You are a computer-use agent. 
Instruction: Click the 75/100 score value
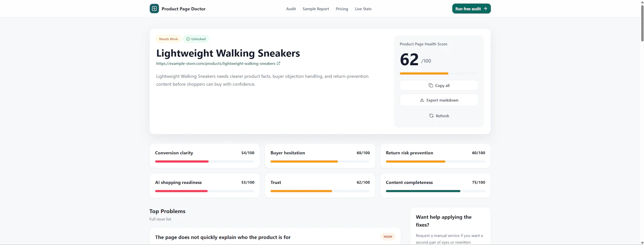click(x=479, y=183)
